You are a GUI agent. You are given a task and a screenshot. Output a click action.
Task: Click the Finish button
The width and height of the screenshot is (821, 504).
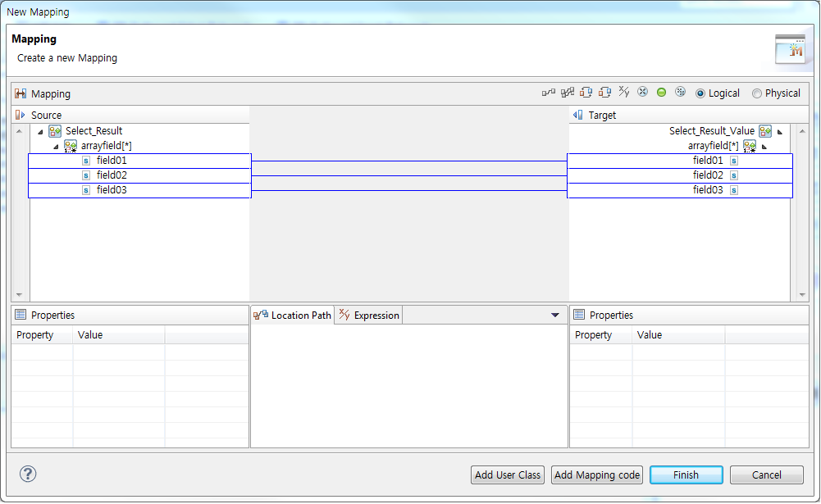tap(686, 474)
